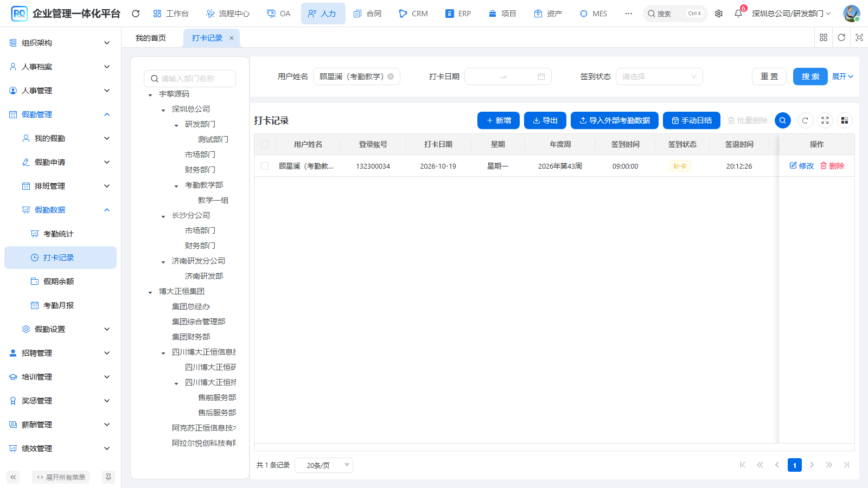
Task: Click 导入外部考勤数据 button
Action: pos(615,120)
